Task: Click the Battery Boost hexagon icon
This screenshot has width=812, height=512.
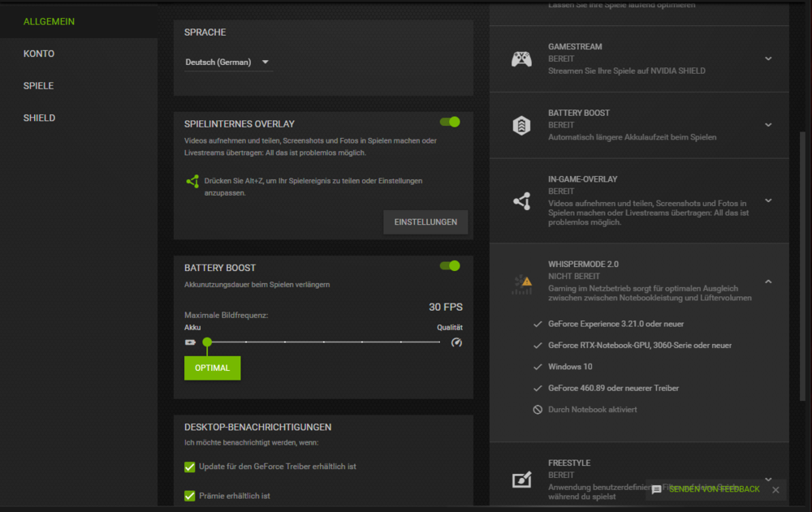Action: coord(522,124)
